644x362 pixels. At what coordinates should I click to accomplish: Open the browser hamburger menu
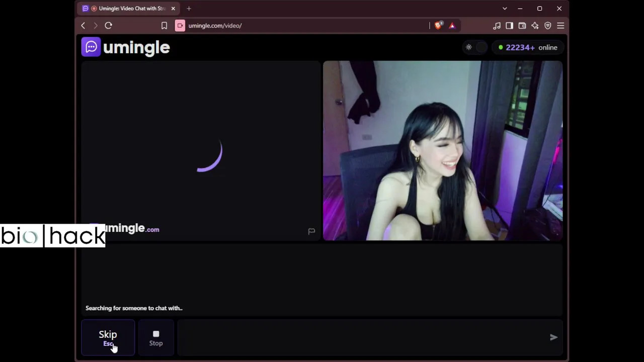[560, 26]
